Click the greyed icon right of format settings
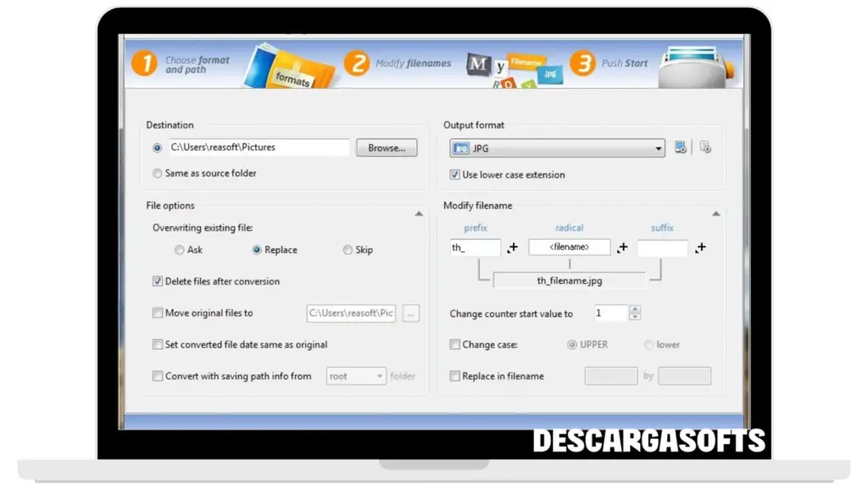Screen dimensions: 868x488 coord(705,148)
